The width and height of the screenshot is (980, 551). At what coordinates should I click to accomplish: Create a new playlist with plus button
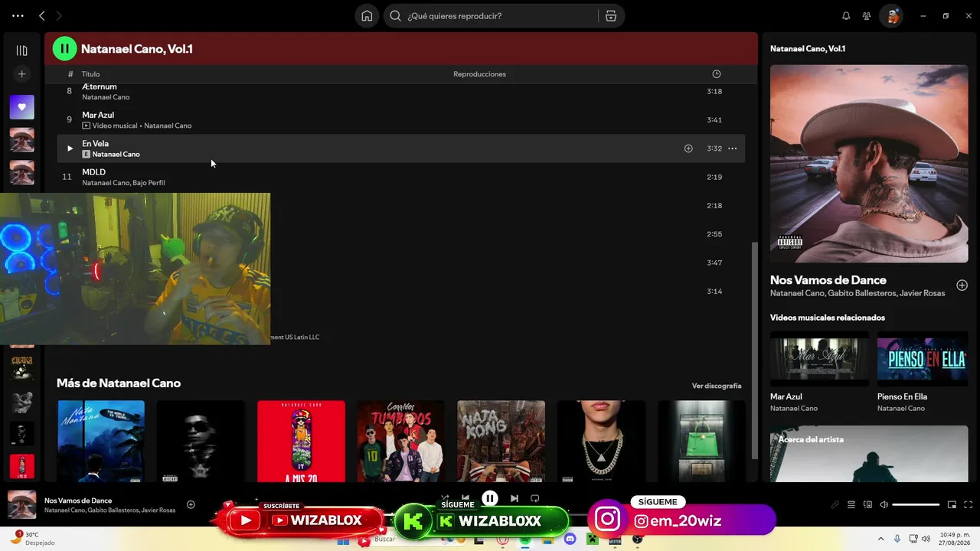pyautogui.click(x=21, y=74)
